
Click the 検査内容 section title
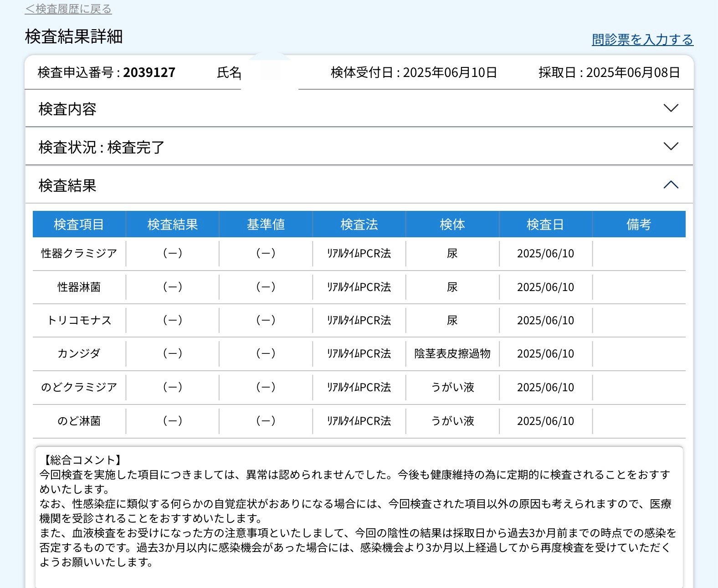click(x=67, y=109)
